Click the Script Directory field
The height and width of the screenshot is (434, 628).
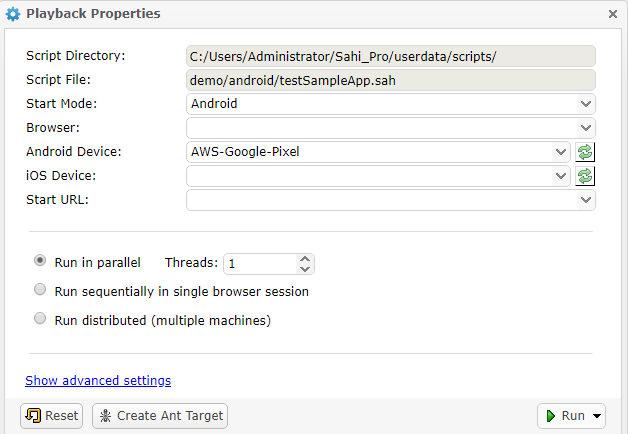pyautogui.click(x=390, y=56)
